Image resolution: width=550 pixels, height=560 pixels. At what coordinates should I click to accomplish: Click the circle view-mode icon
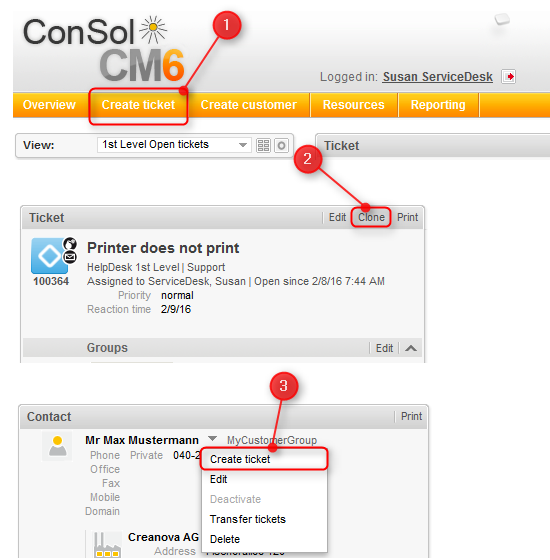(x=281, y=145)
